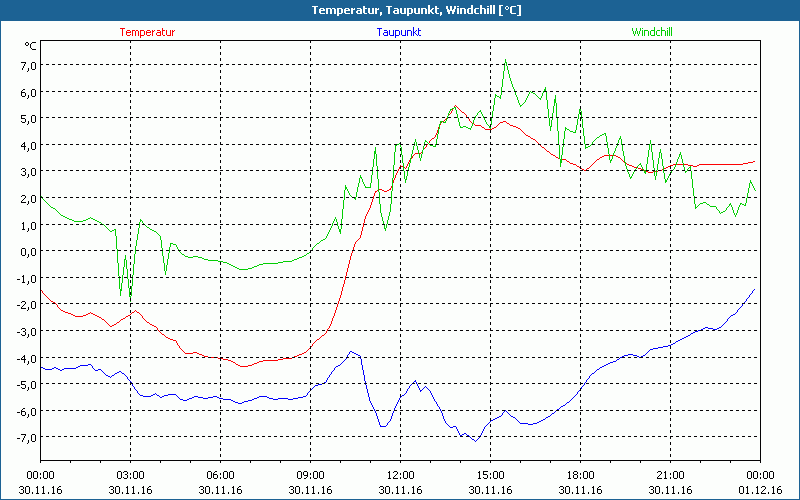Select the 09:00 time axis label
800x500 pixels.
point(310,475)
